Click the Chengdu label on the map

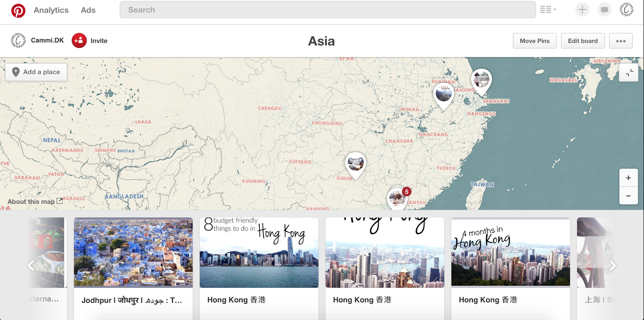click(x=270, y=109)
